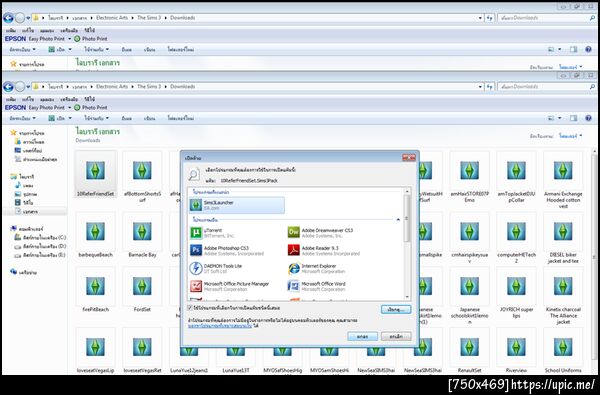This screenshot has width=600, height=395.
Task: Open the arrange-by Folder dropdown in the front window
Action: point(570,136)
